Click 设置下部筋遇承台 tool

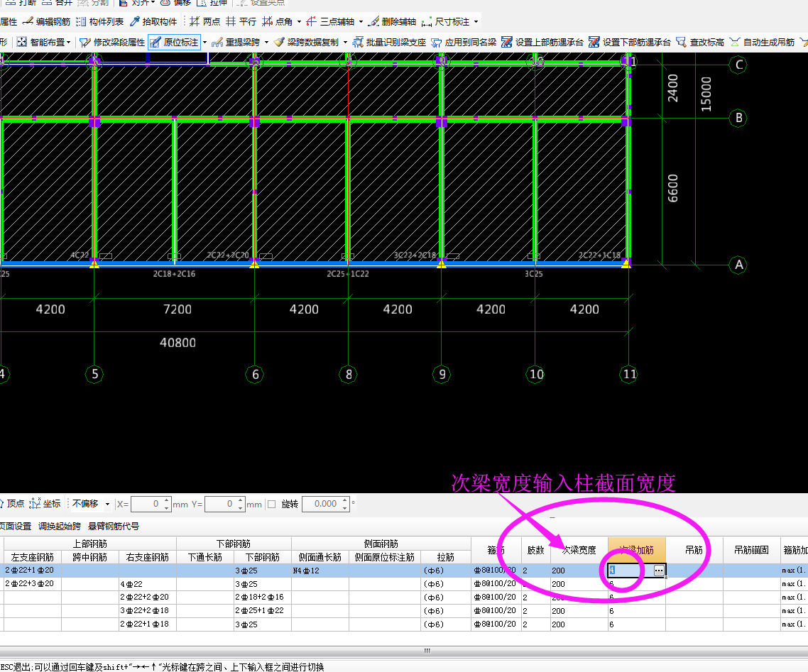pyautogui.click(x=630, y=43)
